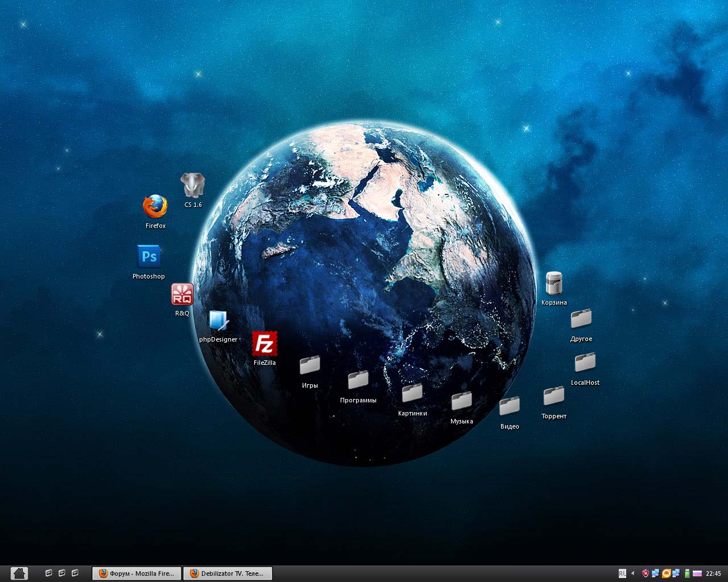Open the Картинки folder icon
This screenshot has width=728, height=582.
(x=412, y=393)
